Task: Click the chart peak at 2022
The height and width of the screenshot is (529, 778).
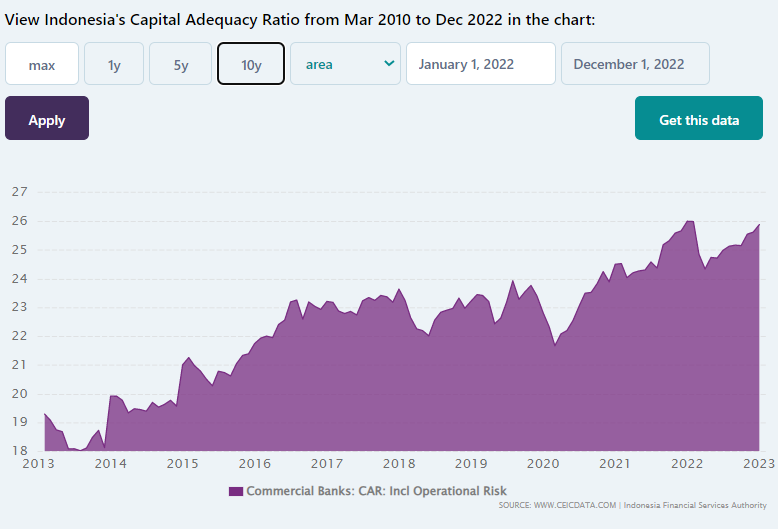Action: tap(689, 221)
